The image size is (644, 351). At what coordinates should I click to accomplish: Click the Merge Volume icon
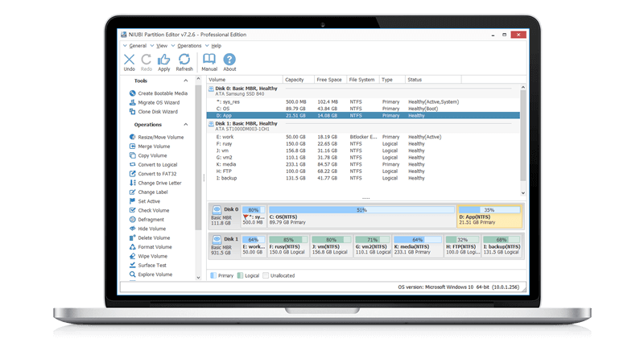coord(132,147)
